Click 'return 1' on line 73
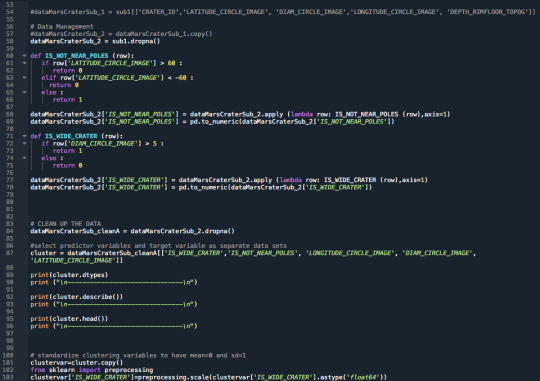 coord(68,151)
